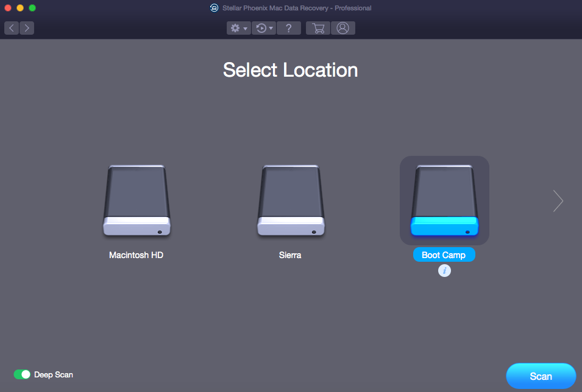
Task: Select the highlighted Boot Camp drive icon
Action: [x=444, y=200]
